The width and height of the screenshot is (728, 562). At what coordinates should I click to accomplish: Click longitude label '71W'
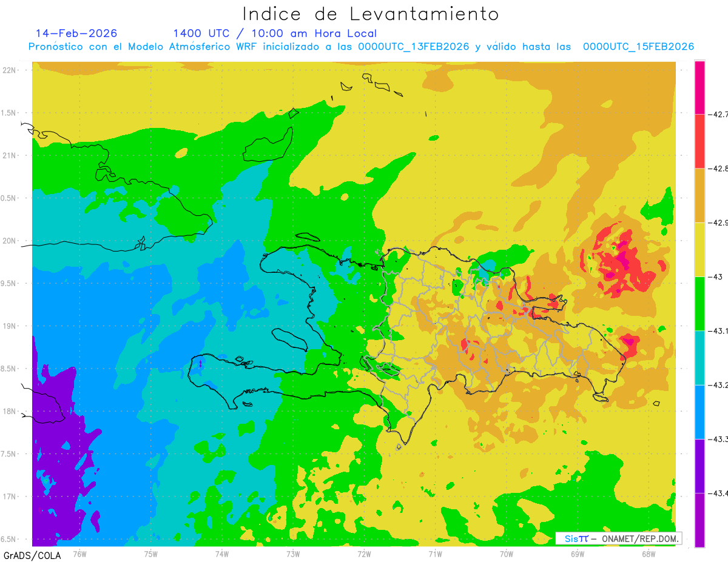tap(435, 554)
